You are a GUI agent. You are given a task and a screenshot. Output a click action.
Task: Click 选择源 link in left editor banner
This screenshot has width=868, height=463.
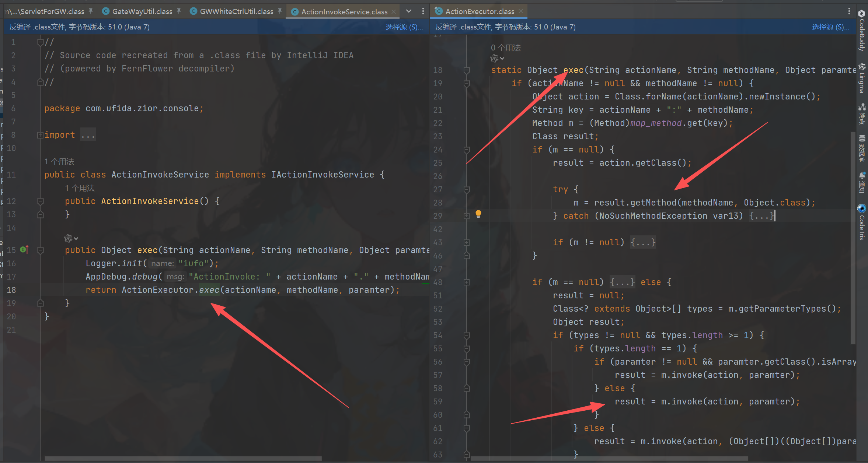(404, 27)
